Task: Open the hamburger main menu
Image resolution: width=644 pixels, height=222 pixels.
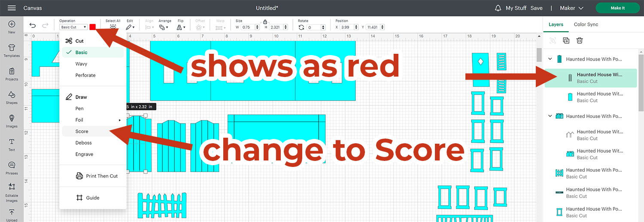Action: tap(12, 8)
